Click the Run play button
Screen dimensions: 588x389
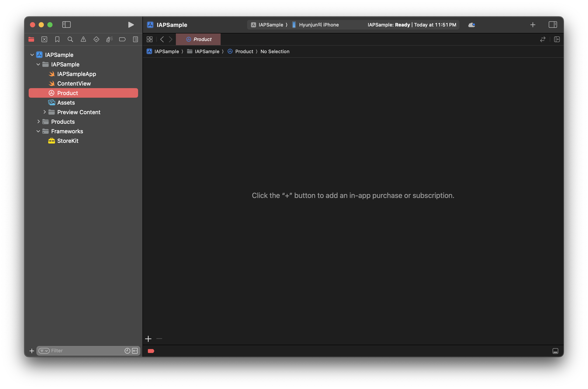coord(131,25)
